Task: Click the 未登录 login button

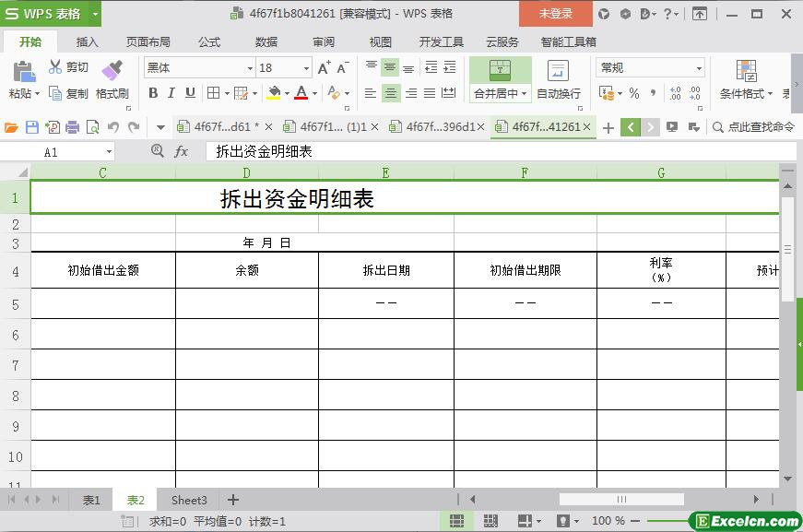Action: coord(555,14)
